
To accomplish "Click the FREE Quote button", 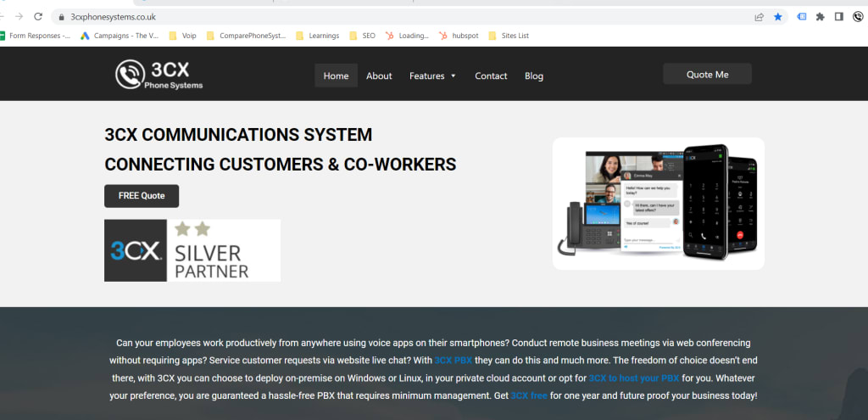I will tap(142, 196).
